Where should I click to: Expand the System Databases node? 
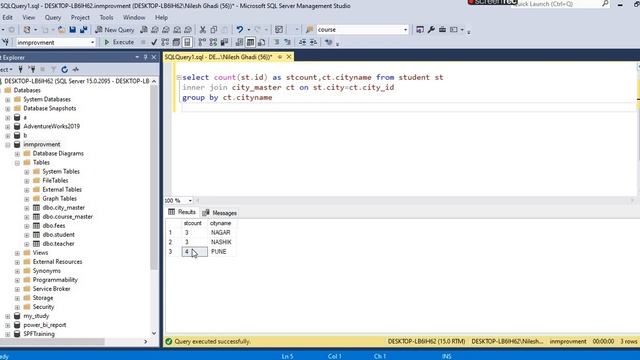pyautogui.click(x=8, y=100)
